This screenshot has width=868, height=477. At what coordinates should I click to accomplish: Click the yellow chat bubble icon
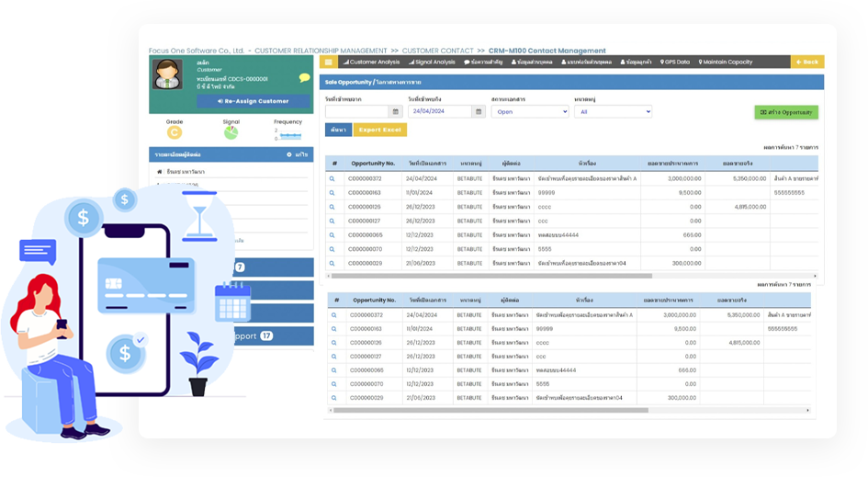304,77
